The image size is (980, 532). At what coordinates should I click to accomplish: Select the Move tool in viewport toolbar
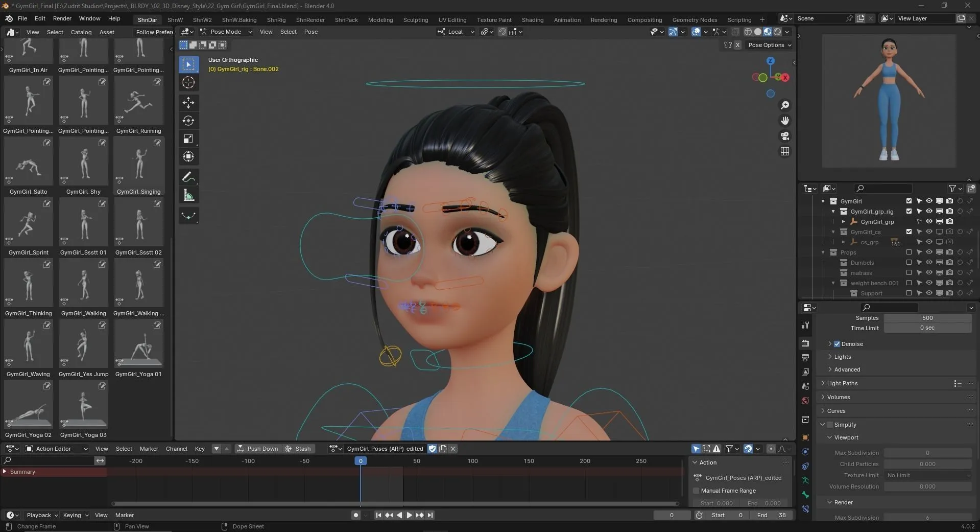[188, 103]
